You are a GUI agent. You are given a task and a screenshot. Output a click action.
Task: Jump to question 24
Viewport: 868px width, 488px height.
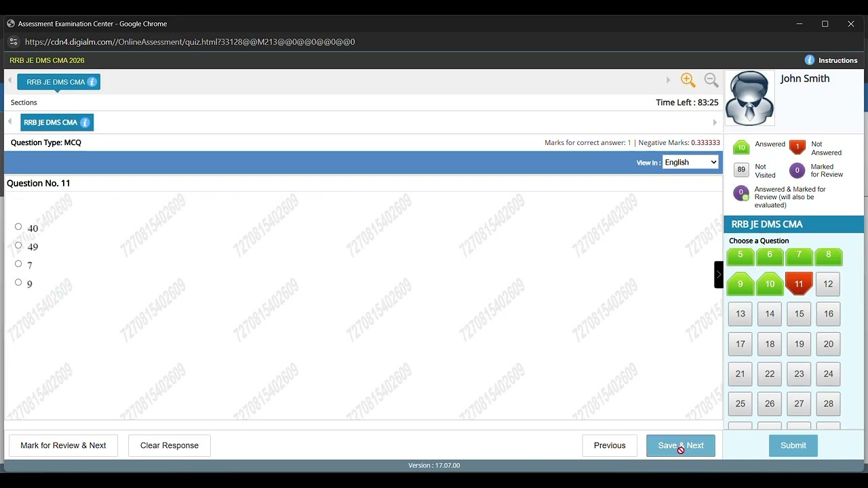click(x=828, y=373)
